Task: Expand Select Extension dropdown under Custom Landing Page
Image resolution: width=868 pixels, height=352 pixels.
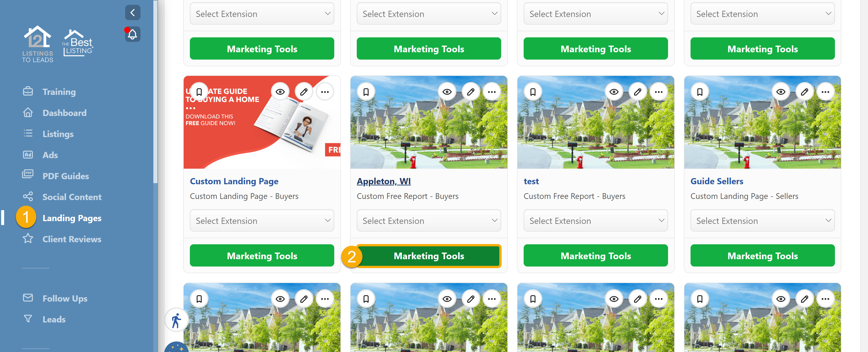Action: click(x=262, y=220)
